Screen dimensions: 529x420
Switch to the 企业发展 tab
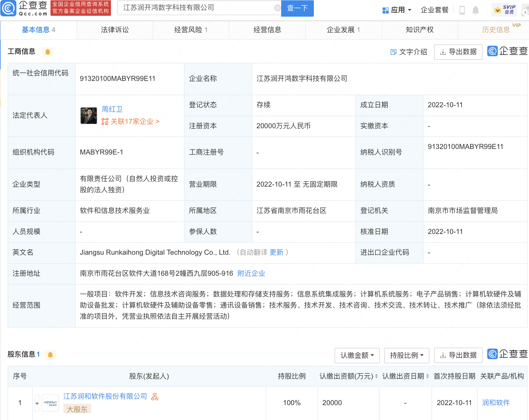(x=343, y=30)
